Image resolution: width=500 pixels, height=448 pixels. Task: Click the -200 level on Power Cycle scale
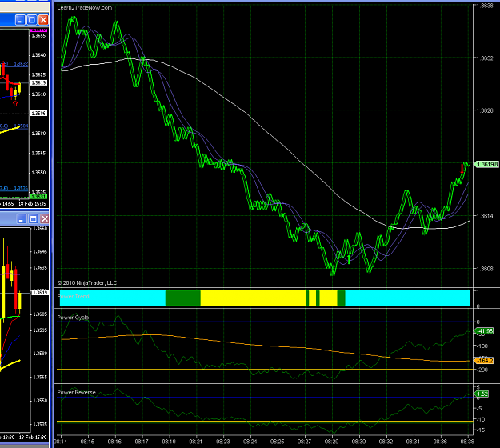482,370
